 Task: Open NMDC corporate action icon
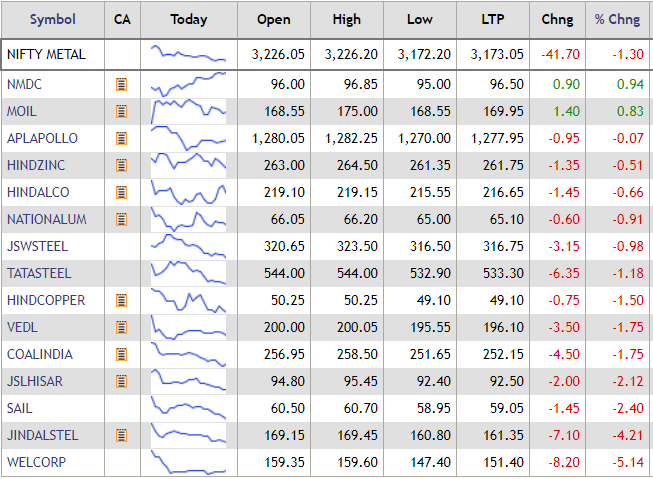tap(122, 85)
